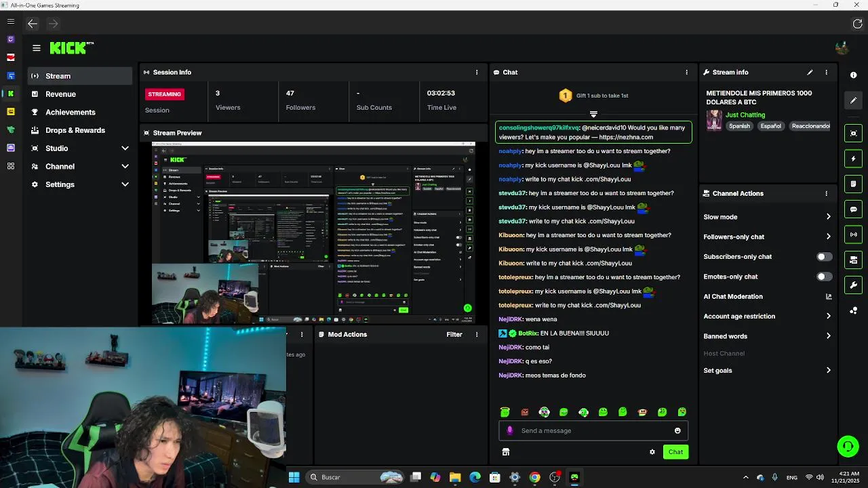Click the lightning bolt icon in right rail
The image size is (868, 488).
pos(854,159)
